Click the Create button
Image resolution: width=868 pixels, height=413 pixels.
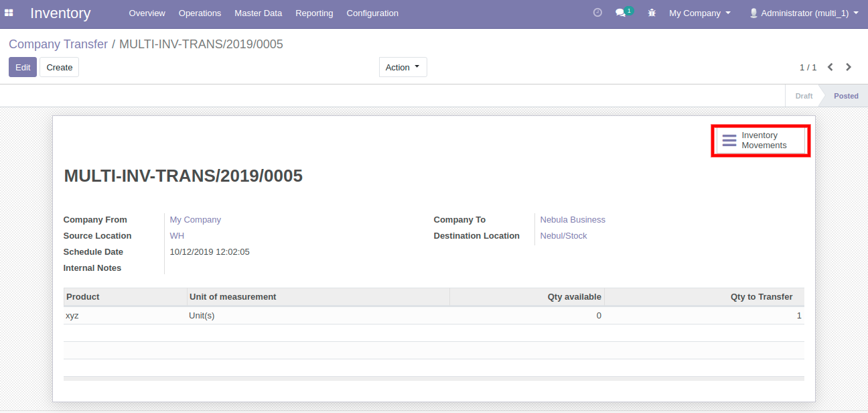click(x=60, y=67)
